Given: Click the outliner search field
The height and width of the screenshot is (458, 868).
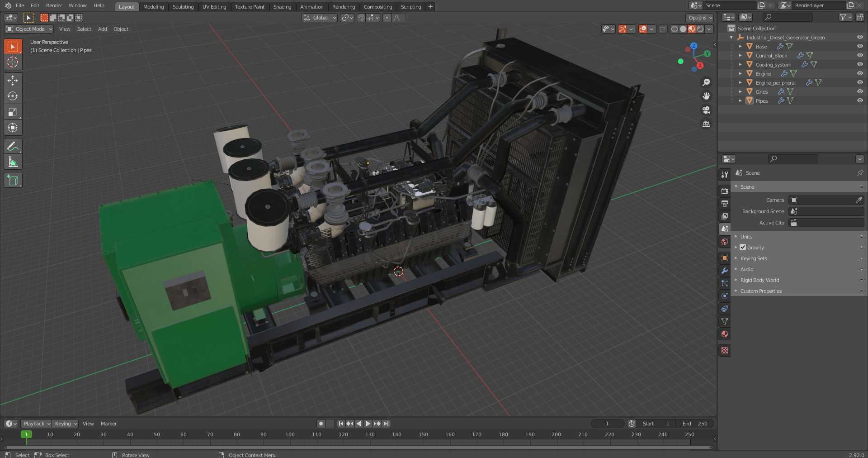Looking at the screenshot, I should pos(787,17).
